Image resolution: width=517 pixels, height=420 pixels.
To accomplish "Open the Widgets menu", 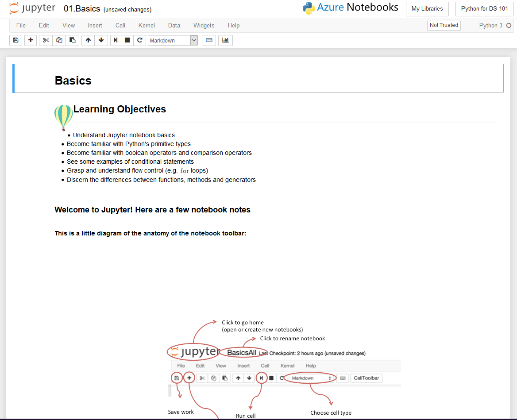I will [204, 25].
